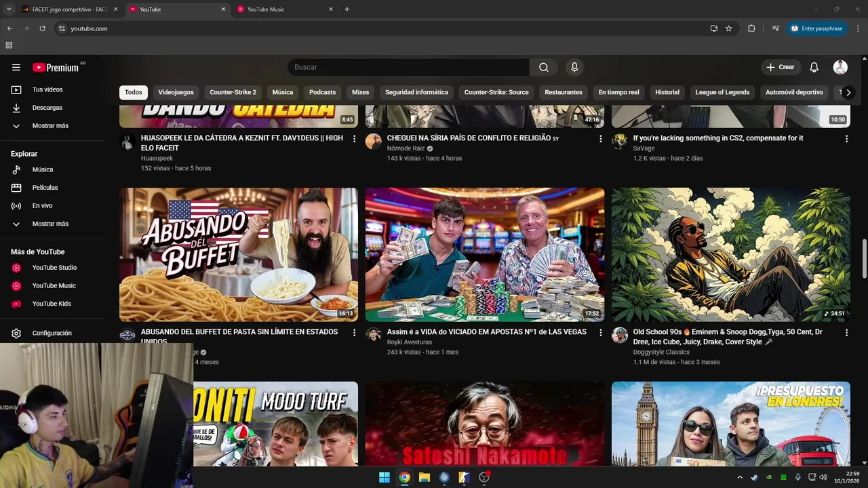Open YouTube Kids from the sidebar
Viewport: 868px width, 488px height.
52,304
